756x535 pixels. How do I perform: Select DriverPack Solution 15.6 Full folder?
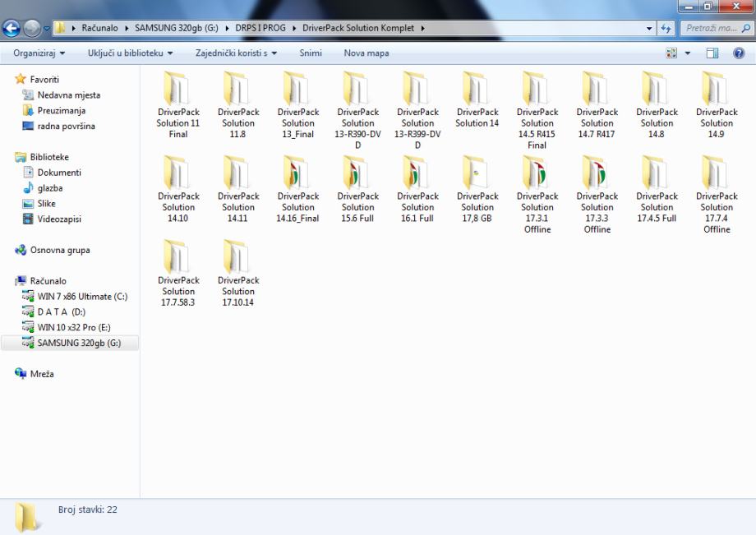pos(357,189)
